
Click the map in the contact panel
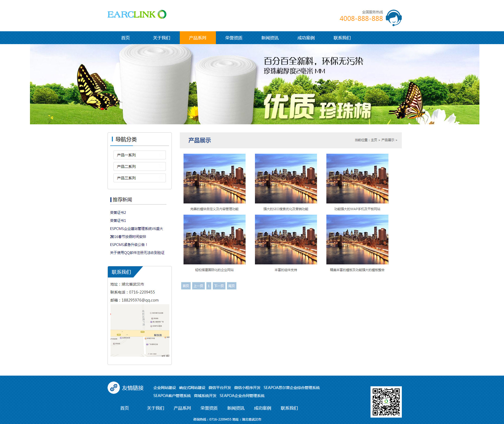140,330
